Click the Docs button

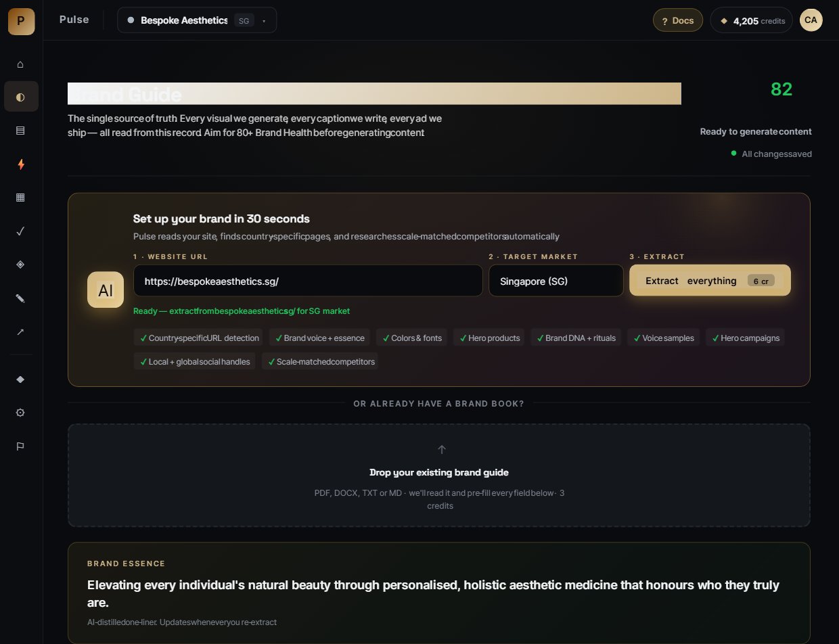[678, 20]
